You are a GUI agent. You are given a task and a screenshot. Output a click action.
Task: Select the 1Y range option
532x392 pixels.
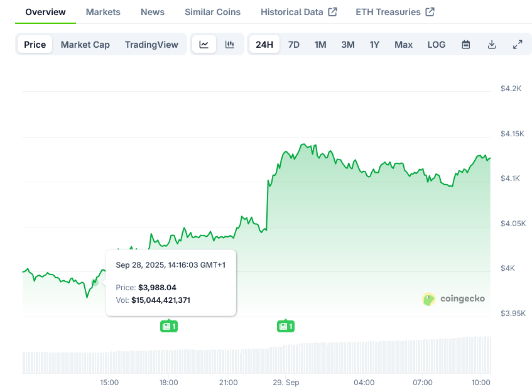(x=374, y=44)
